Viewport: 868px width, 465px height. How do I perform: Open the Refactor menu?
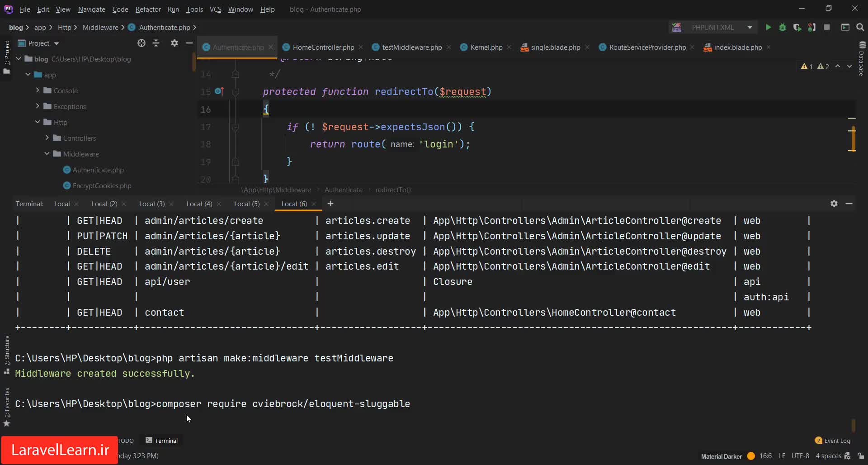pos(148,9)
